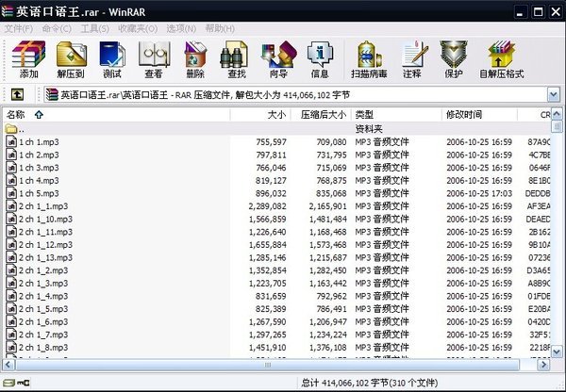The width and height of the screenshot is (566, 392).
Task: Click the 保护 (Protect) shield icon
Action: click(454, 60)
